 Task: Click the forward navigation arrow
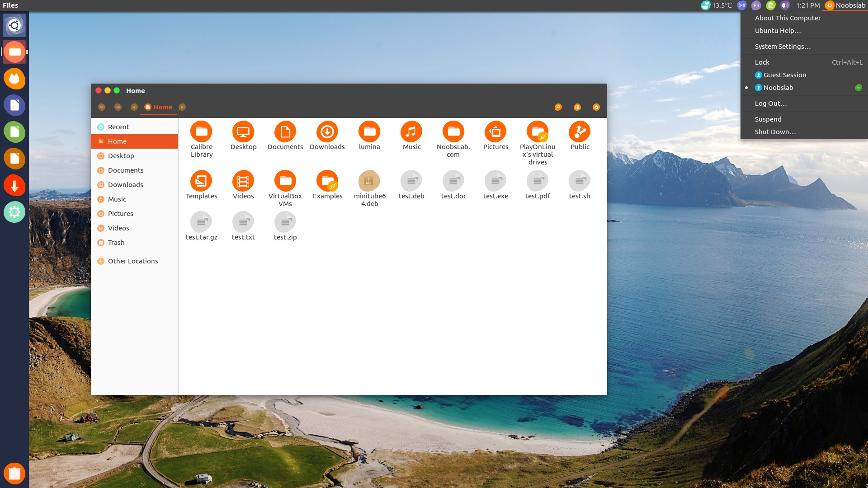[x=118, y=107]
